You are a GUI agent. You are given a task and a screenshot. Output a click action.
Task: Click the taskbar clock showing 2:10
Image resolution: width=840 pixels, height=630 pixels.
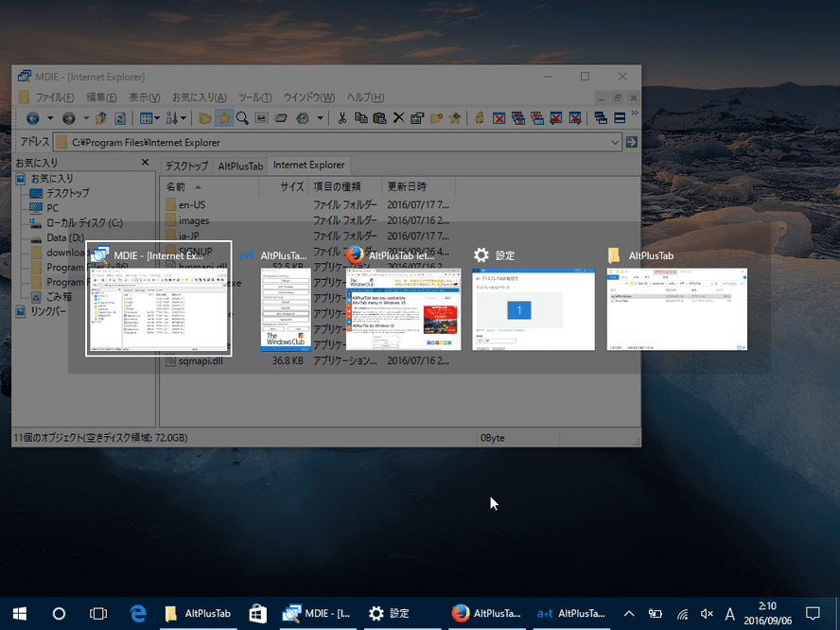point(767,613)
